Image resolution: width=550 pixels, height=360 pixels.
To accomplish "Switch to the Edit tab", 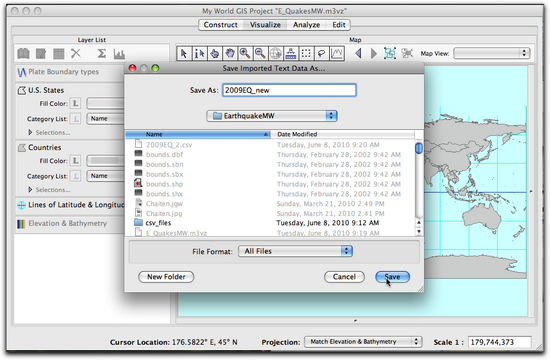I will pyautogui.click(x=339, y=25).
